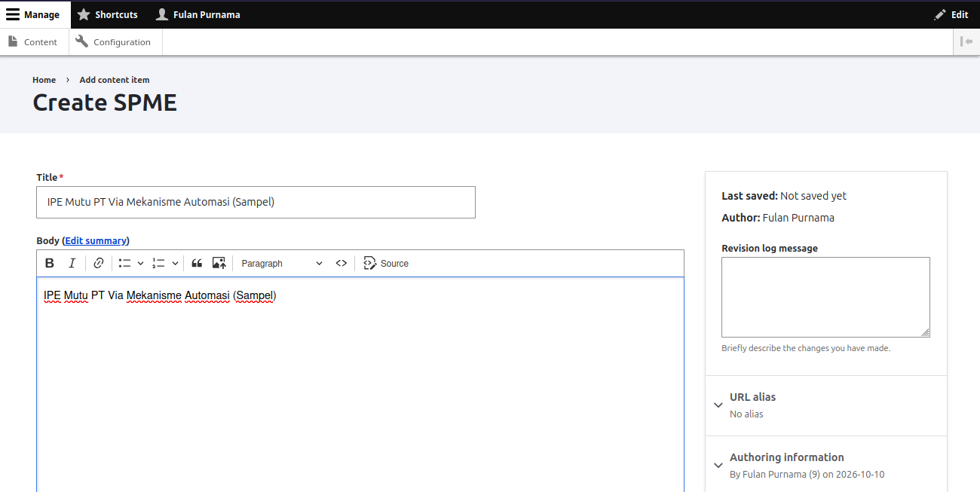Viewport: 980px width, 492px height.
Task: Open the bulleted list style dropdown arrow
Action: click(140, 263)
